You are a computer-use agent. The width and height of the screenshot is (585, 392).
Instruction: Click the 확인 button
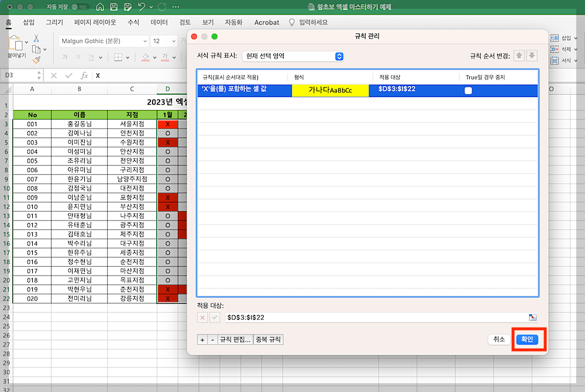click(527, 339)
